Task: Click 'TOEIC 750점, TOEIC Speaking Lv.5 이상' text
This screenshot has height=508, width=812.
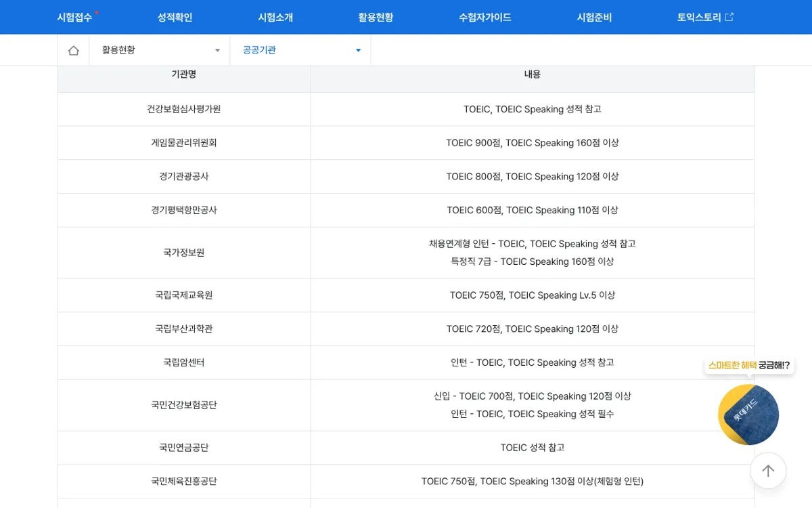Action: pyautogui.click(x=533, y=295)
